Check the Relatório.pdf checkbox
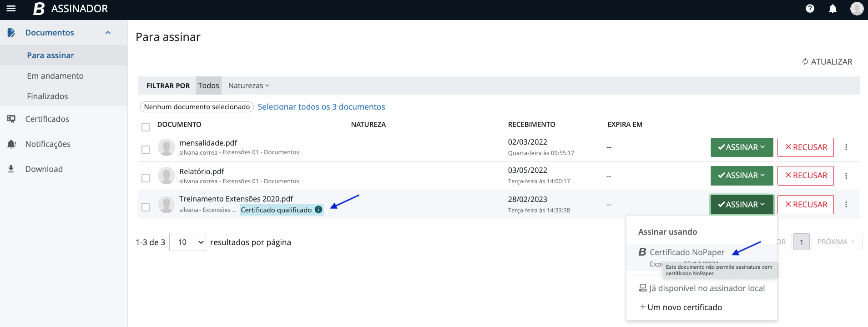868x327 pixels. (146, 178)
